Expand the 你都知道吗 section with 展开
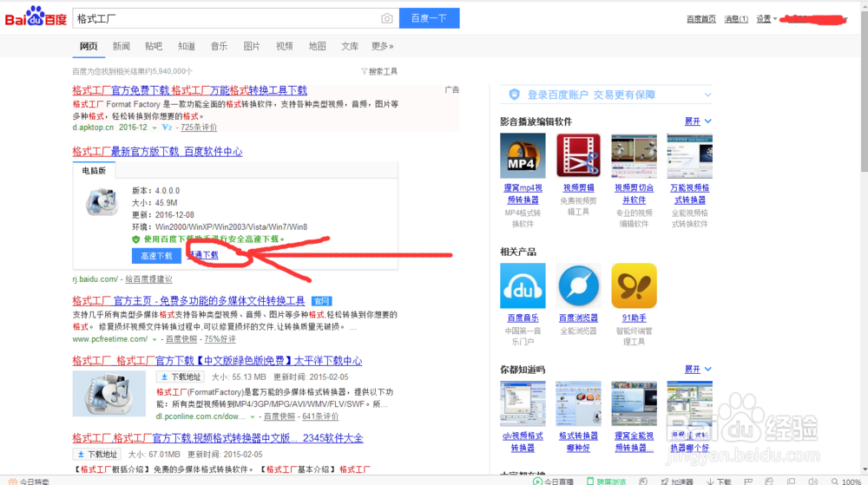The width and height of the screenshot is (868, 485). pos(698,369)
